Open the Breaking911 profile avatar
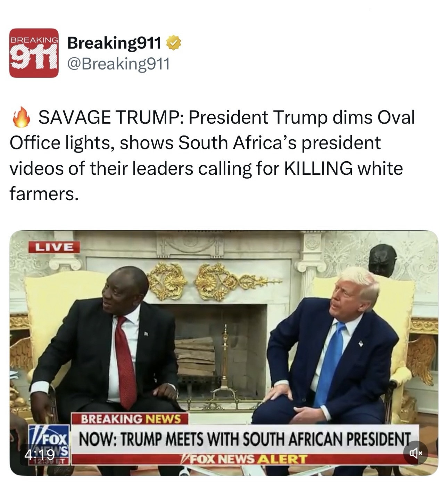This screenshot has height=492, width=448. (x=34, y=53)
